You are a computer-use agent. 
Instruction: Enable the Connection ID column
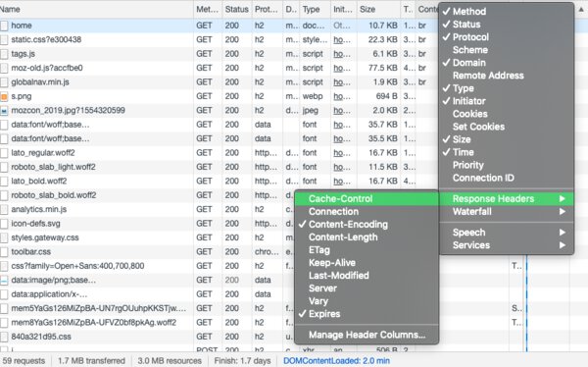coord(507,178)
